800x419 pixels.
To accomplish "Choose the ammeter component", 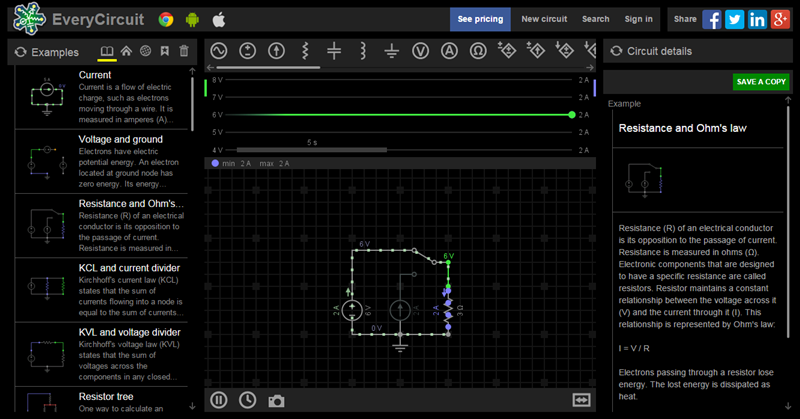I will click(450, 50).
